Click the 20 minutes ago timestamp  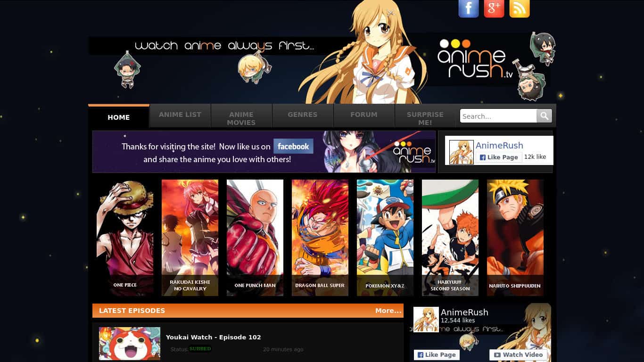point(283,349)
